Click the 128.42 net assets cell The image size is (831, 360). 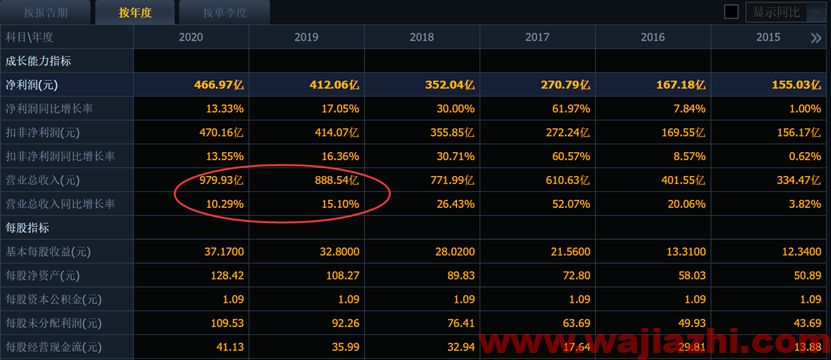[x=191, y=276]
